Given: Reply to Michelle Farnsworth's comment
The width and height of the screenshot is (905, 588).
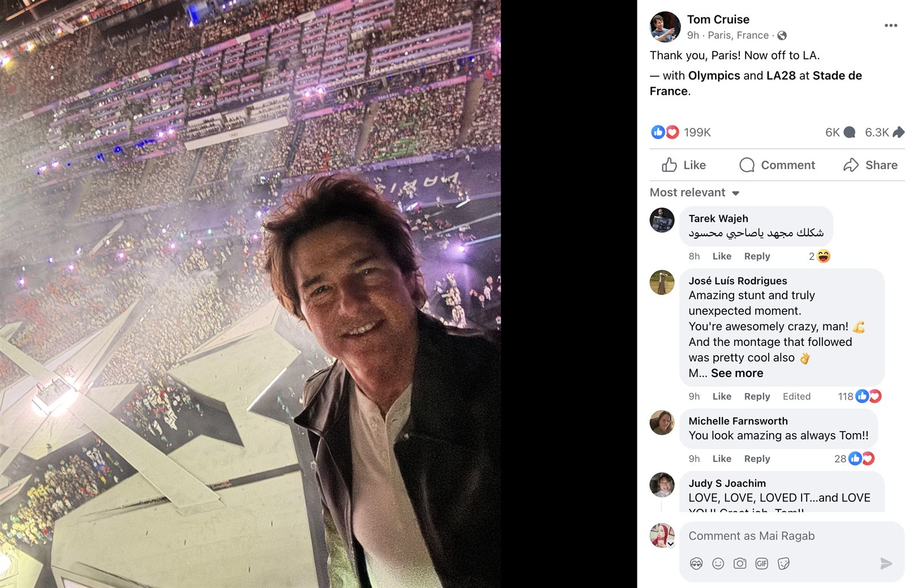Looking at the screenshot, I should coord(757,459).
